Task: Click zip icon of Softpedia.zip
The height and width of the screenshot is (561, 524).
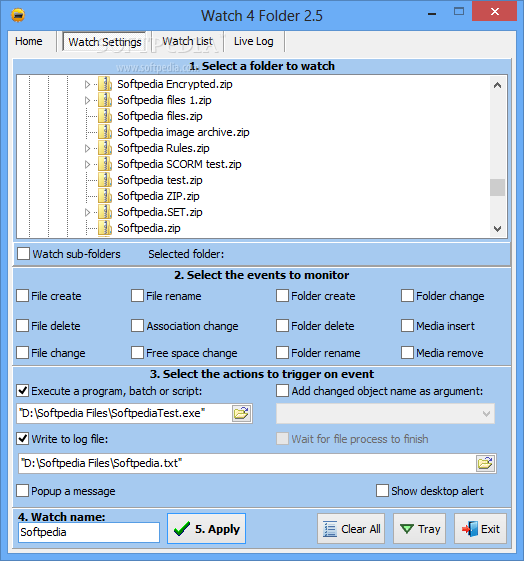Action: 105,228
